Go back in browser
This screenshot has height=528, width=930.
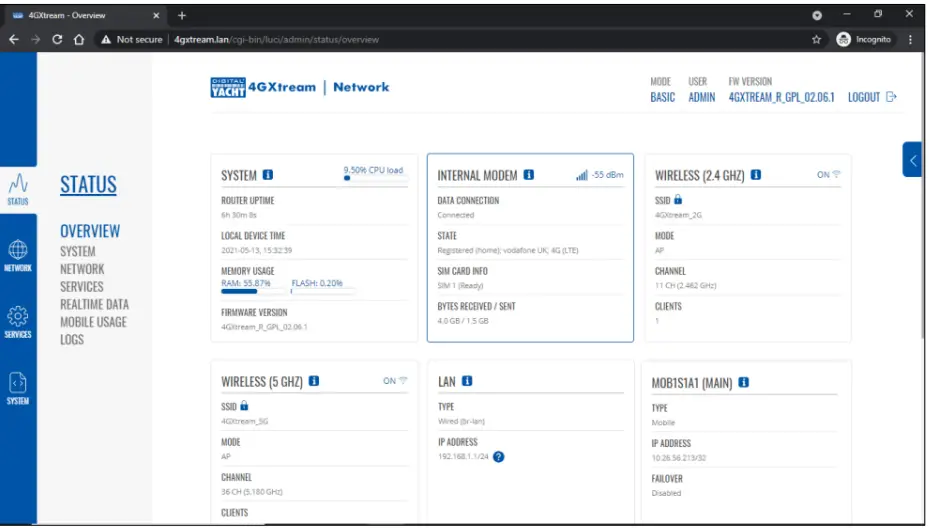(14, 40)
